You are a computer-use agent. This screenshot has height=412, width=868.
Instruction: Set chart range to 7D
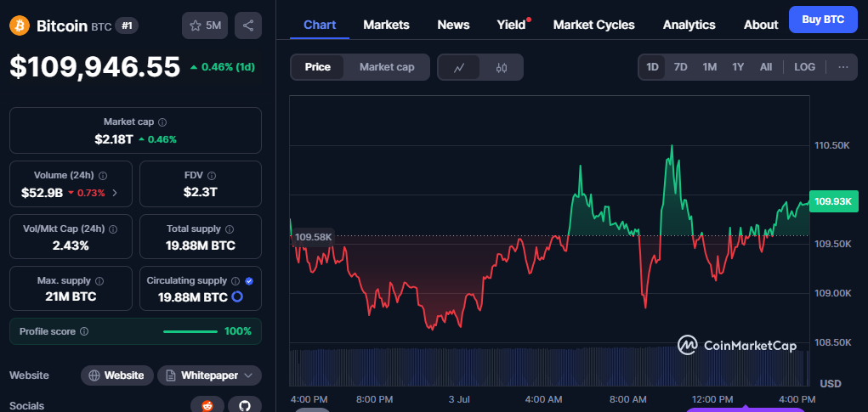click(x=680, y=67)
